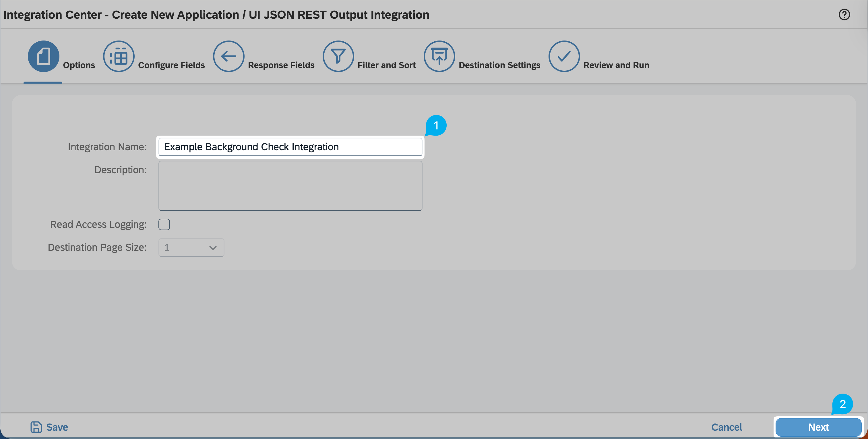
Task: Focus the Description text area
Action: pos(290,185)
